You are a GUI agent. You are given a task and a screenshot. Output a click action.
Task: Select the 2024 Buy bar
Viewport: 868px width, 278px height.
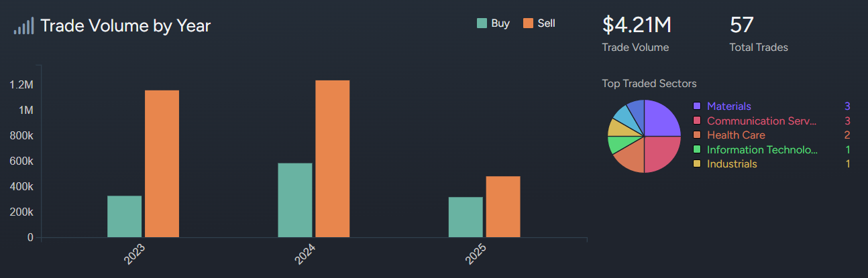coord(294,200)
